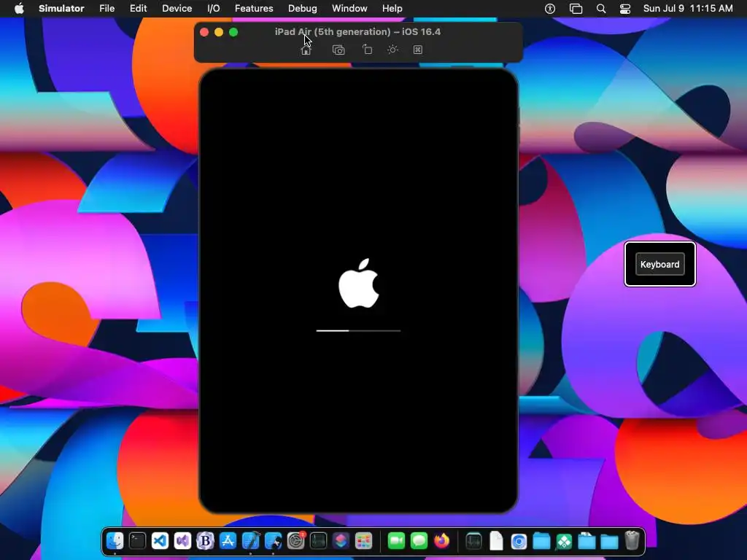Toggle appearance with the sun icon
The width and height of the screenshot is (747, 560).
pos(392,50)
